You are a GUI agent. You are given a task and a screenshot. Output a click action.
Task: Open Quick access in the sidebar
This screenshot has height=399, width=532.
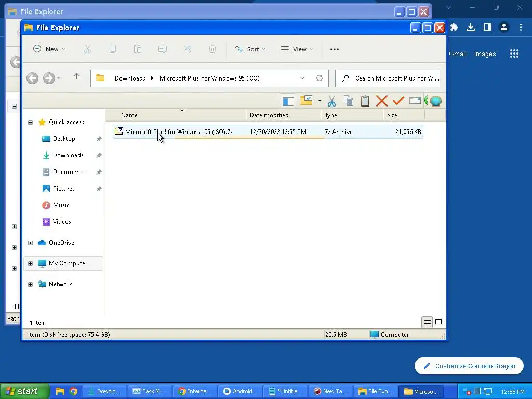(x=66, y=122)
